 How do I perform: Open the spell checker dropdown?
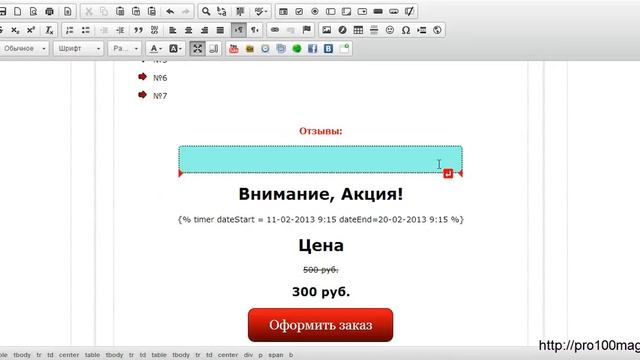point(260,11)
